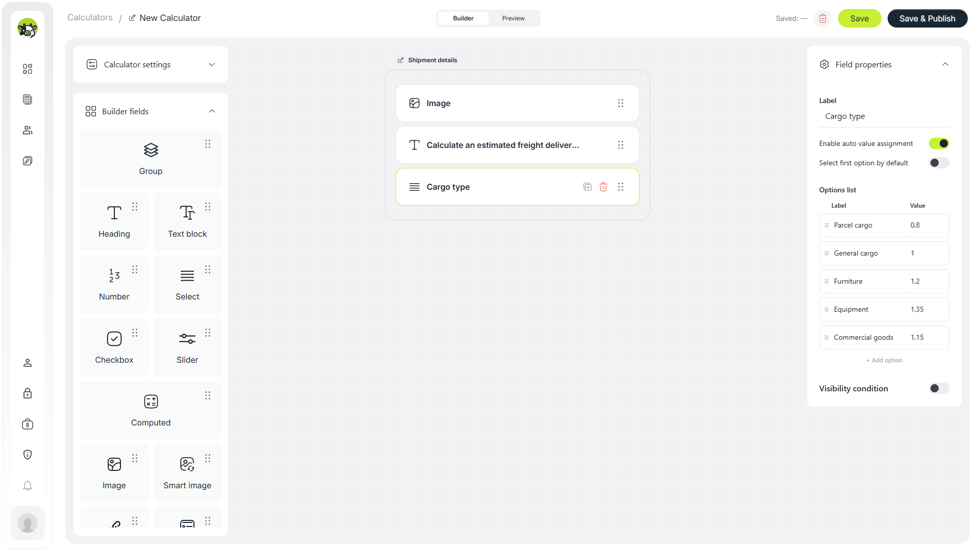Click the red delete calculator icon
The image size is (980, 551).
click(823, 18)
